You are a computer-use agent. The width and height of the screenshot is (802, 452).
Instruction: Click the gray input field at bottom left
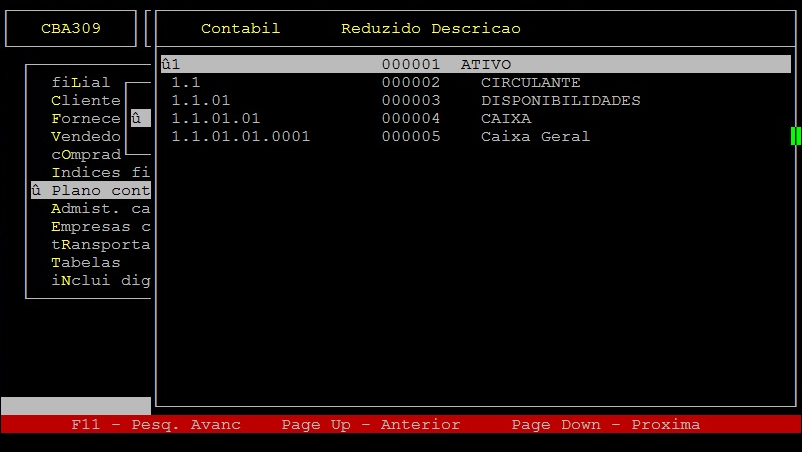[x=76, y=406]
